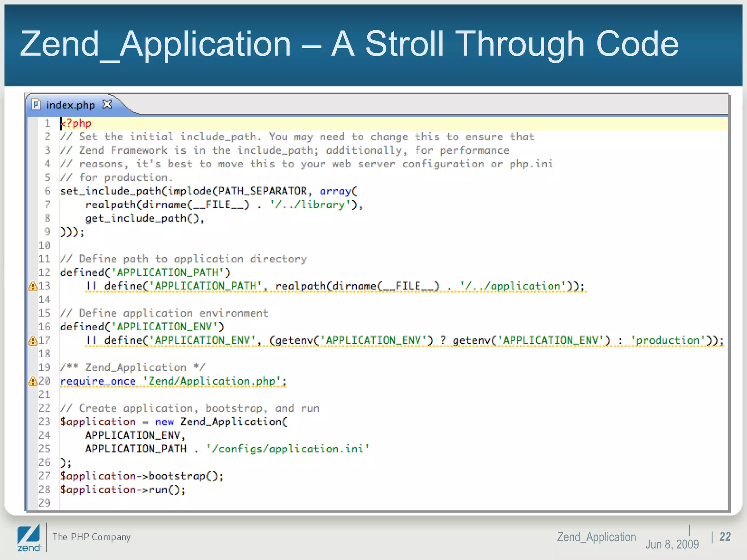Click 'Zend_Application(' class name on line 23
747x560 pixels.
click(234, 422)
